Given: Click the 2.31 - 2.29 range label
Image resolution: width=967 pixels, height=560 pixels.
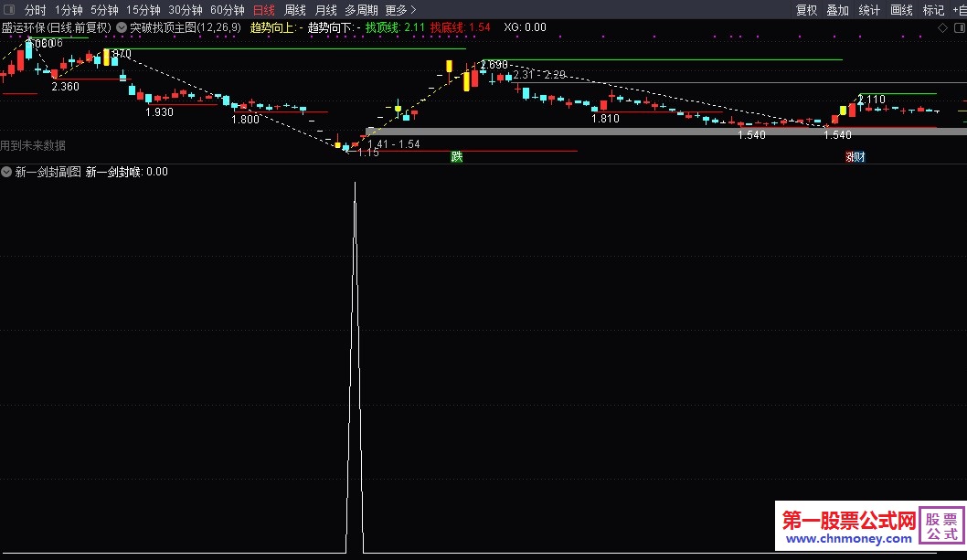Looking at the screenshot, I should point(539,74).
